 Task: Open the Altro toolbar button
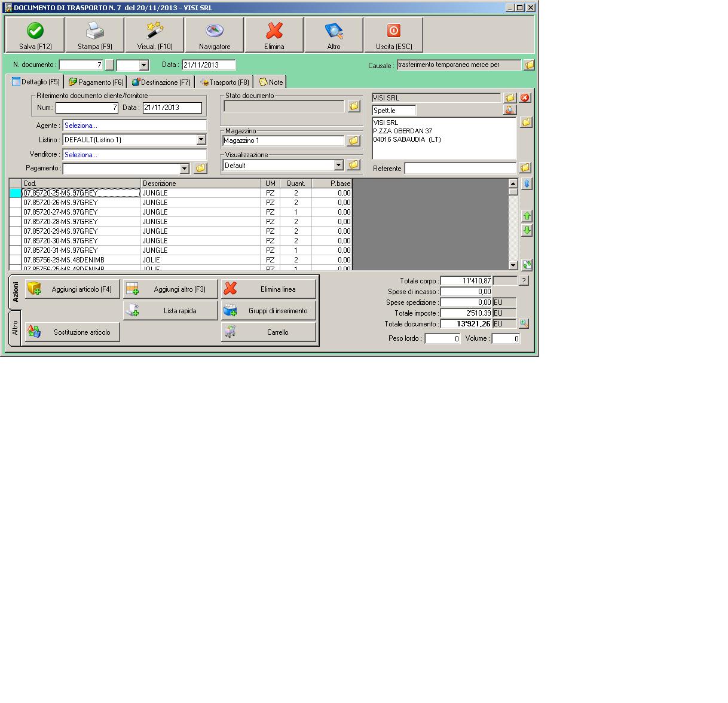coord(334,35)
